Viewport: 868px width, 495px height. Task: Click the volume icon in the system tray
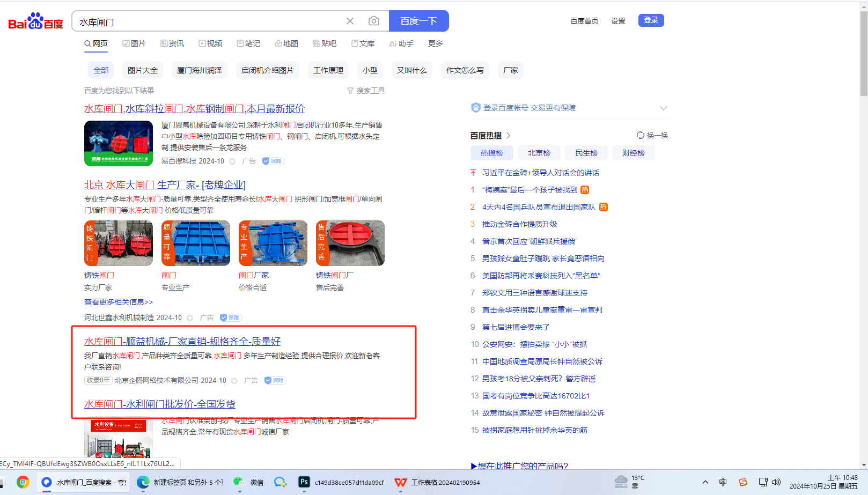point(776,482)
